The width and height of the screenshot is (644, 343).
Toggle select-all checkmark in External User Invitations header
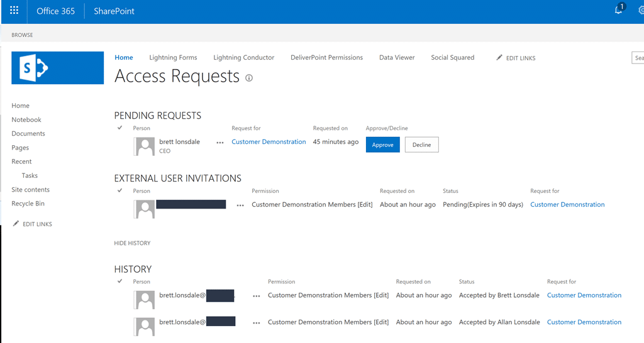120,190
